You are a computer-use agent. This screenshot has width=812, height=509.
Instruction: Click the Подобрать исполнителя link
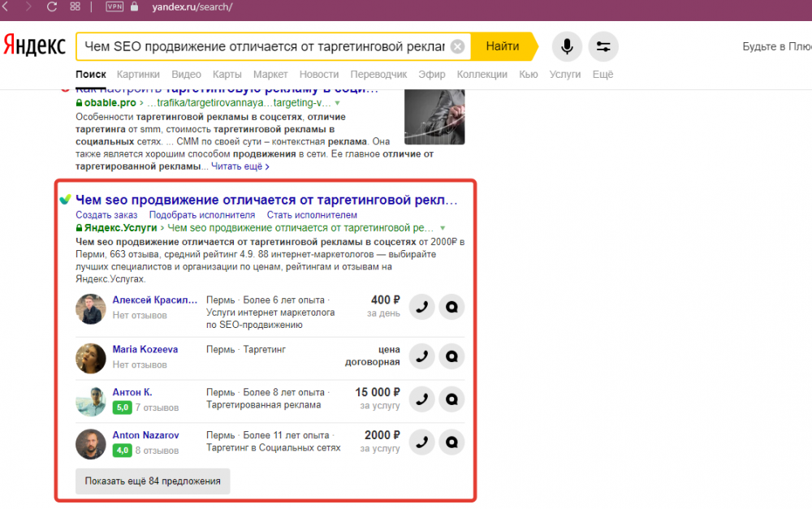[x=202, y=215]
